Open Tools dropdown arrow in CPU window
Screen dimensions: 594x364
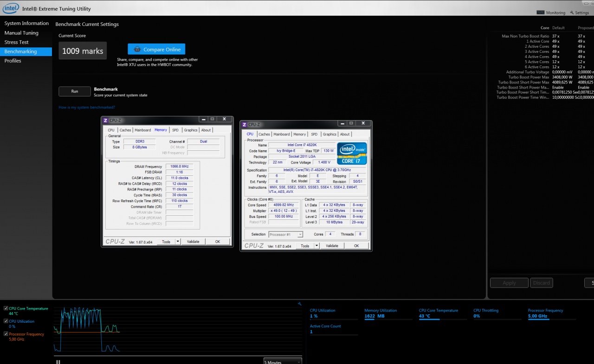(316, 246)
